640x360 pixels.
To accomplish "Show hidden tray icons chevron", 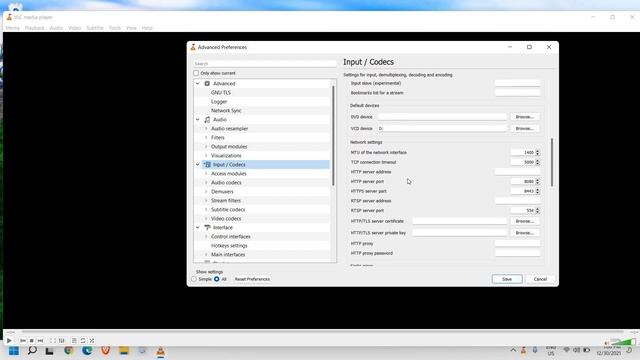I will [513, 350].
